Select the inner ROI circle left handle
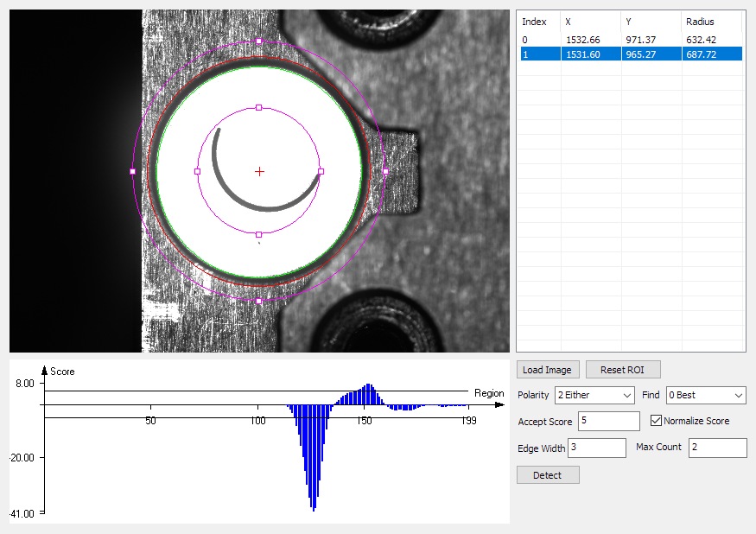The image size is (756, 534). [x=197, y=171]
